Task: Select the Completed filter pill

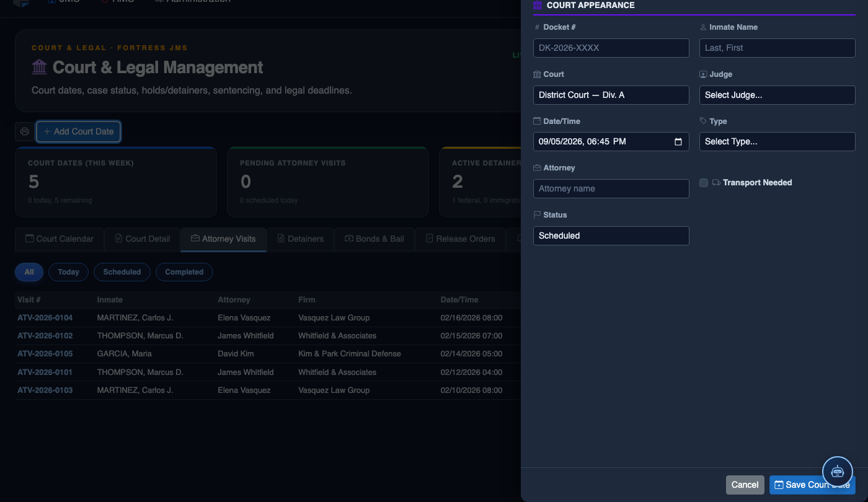Action: pyautogui.click(x=184, y=272)
